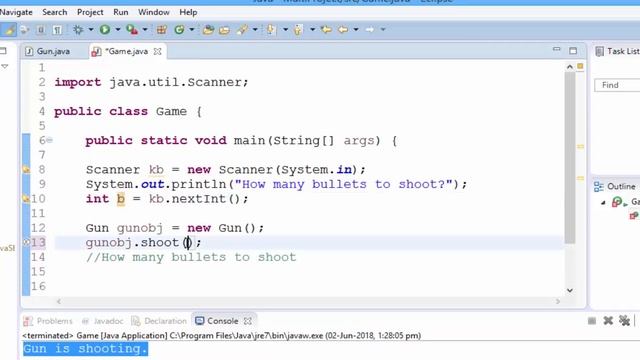Viewport: 640px width, 360px height.
Task: Open the Project menu
Action: 90,12
